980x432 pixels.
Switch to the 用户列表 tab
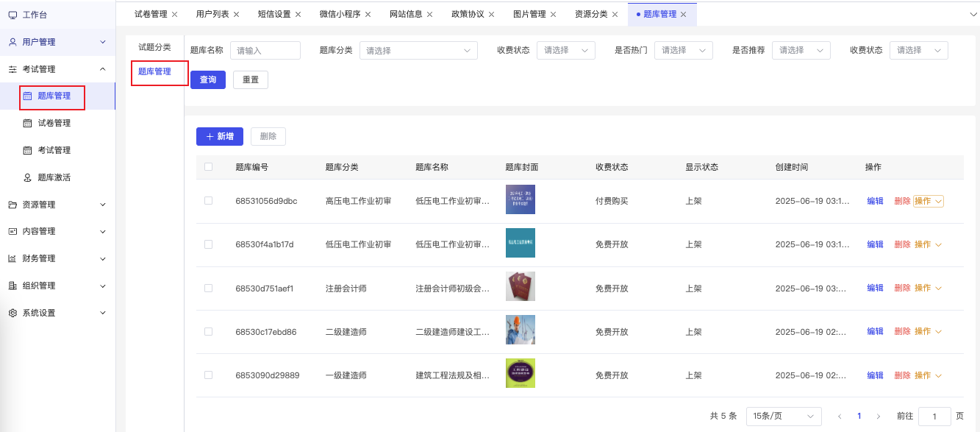tap(212, 15)
